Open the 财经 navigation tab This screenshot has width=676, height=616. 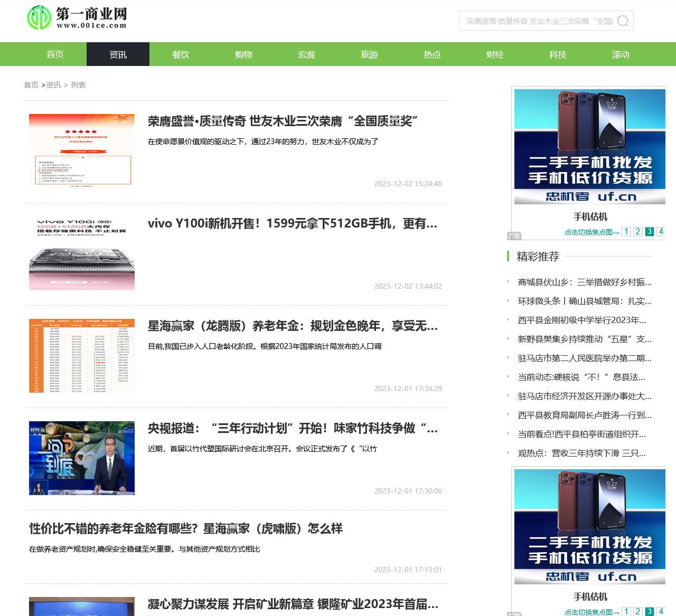[x=495, y=54]
